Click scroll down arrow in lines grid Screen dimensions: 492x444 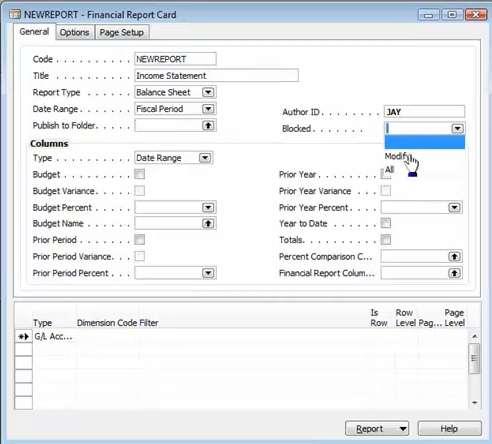point(475,403)
